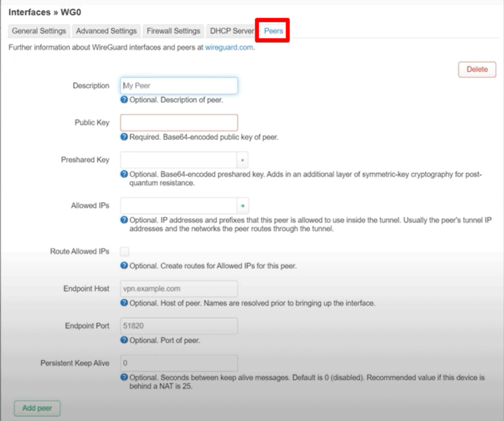504x421 pixels.
Task: Click the Endpoint Host text field
Action: click(x=178, y=289)
